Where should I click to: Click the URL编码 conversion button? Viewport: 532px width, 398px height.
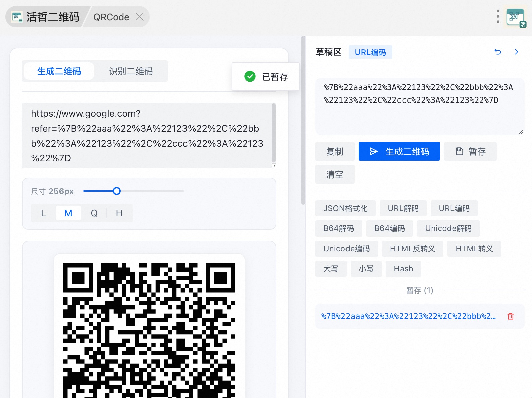[x=454, y=208]
